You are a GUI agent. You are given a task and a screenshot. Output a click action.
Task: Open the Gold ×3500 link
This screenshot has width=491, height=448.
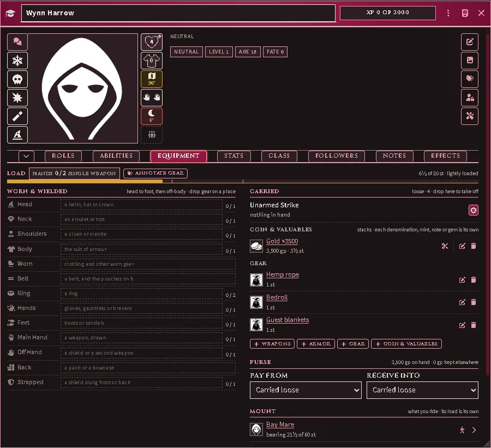point(282,241)
